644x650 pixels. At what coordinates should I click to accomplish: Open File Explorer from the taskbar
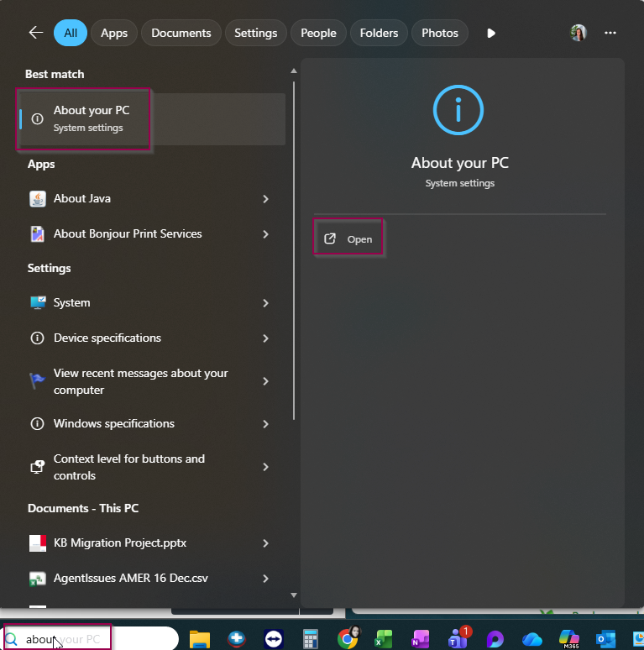coord(199,639)
